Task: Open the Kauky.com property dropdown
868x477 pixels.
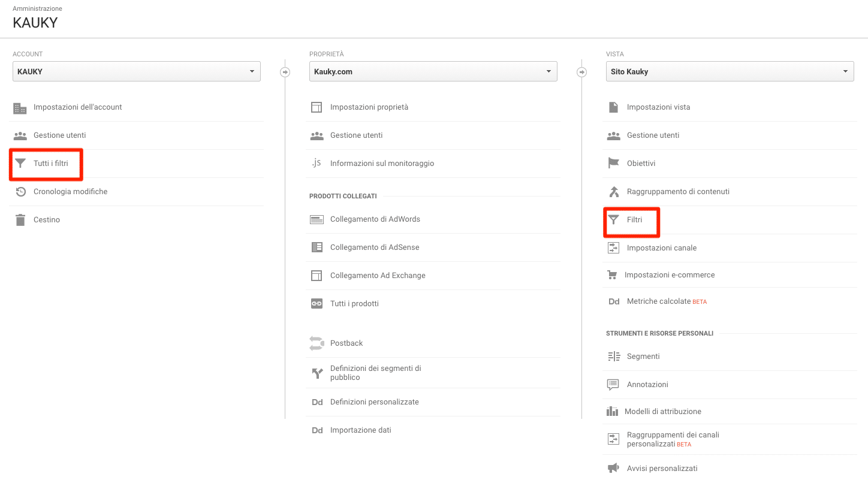Action: pos(433,71)
